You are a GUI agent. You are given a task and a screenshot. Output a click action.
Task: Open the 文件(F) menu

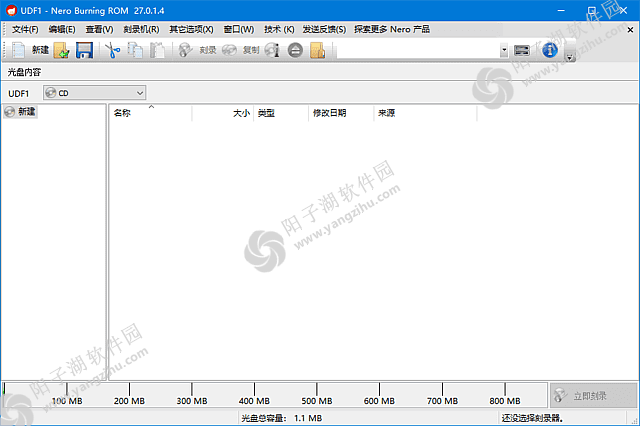click(x=25, y=29)
